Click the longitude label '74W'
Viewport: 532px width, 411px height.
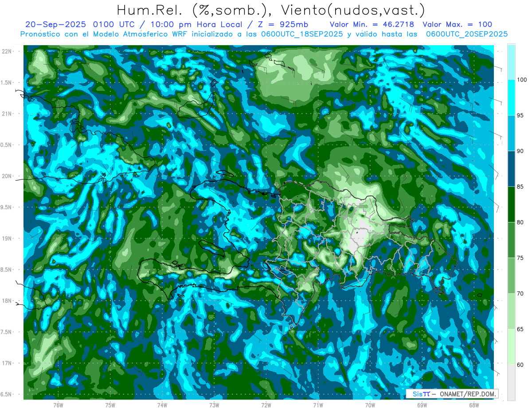pyautogui.click(x=162, y=405)
